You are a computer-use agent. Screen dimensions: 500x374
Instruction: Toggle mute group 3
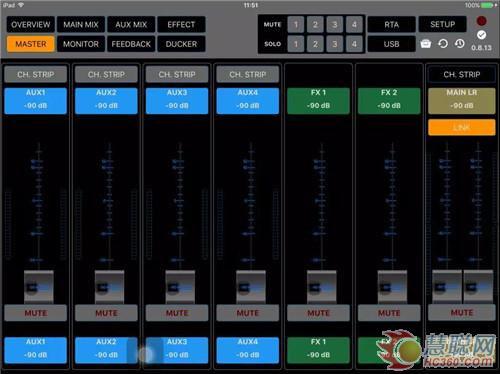coord(335,24)
